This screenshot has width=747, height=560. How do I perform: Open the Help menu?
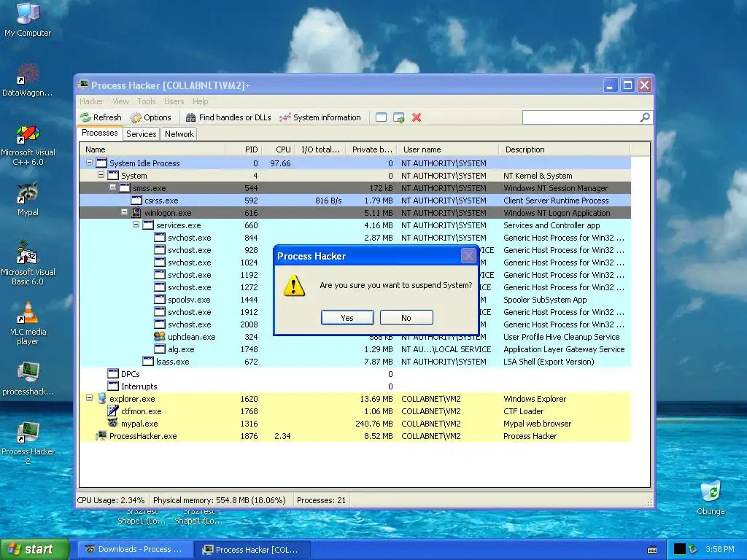(200, 101)
